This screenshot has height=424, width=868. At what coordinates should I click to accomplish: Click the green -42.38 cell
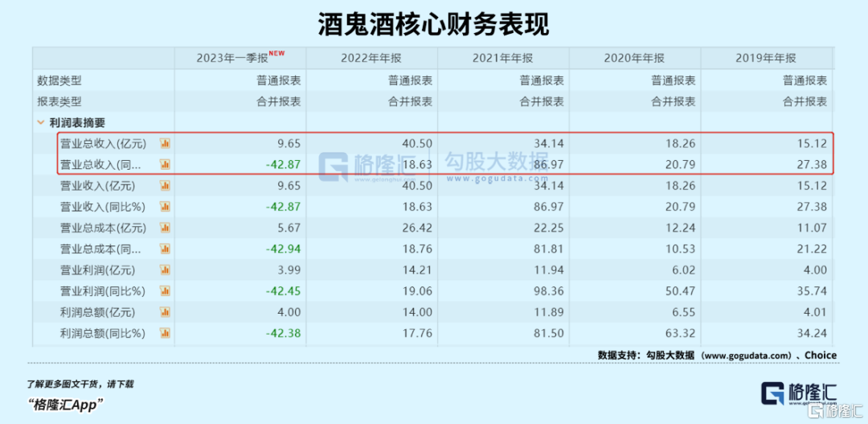284,333
